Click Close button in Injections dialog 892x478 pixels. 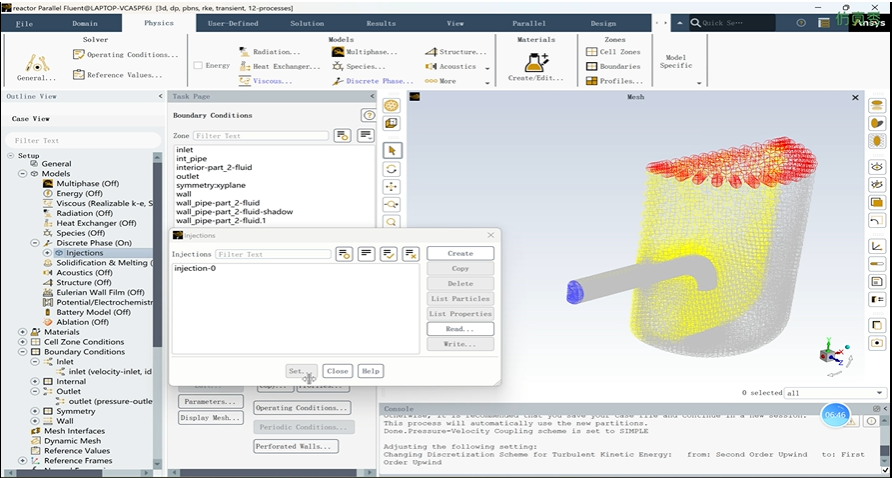pyautogui.click(x=337, y=371)
